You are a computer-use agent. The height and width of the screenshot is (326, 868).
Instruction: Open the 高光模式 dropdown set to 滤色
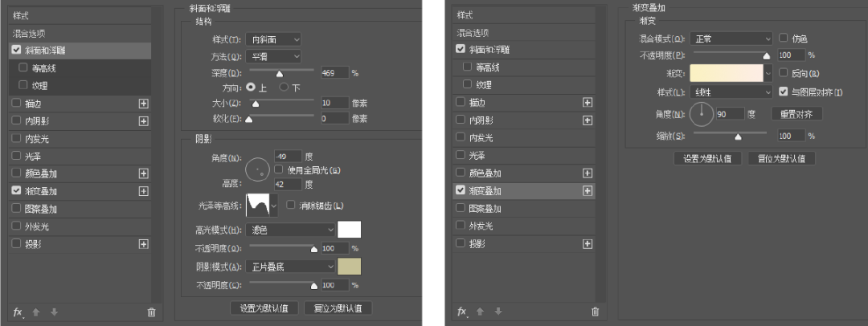pos(292,230)
